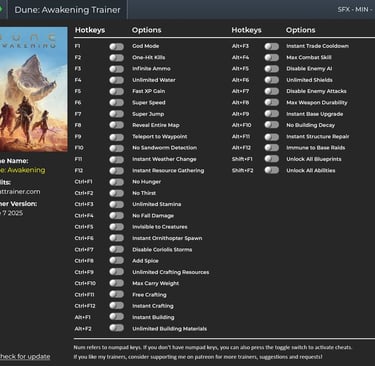Click the '7 2025' trainer version text

click(x=12, y=213)
